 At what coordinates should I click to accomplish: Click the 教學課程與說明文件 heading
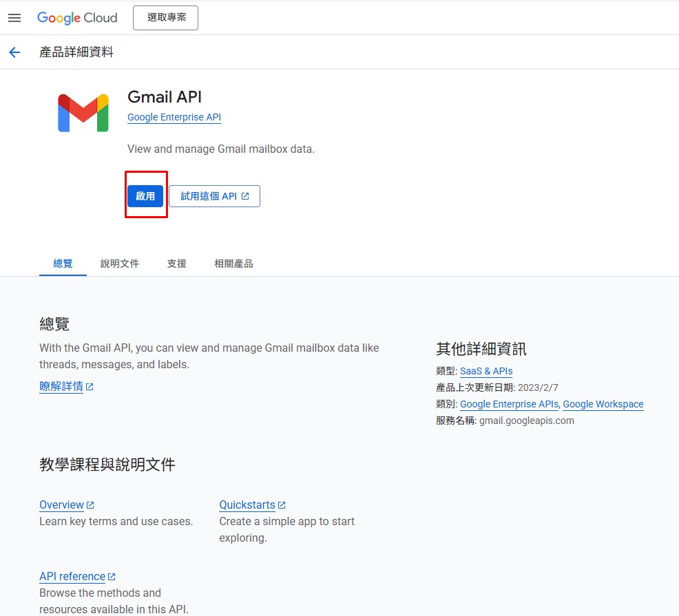point(107,465)
